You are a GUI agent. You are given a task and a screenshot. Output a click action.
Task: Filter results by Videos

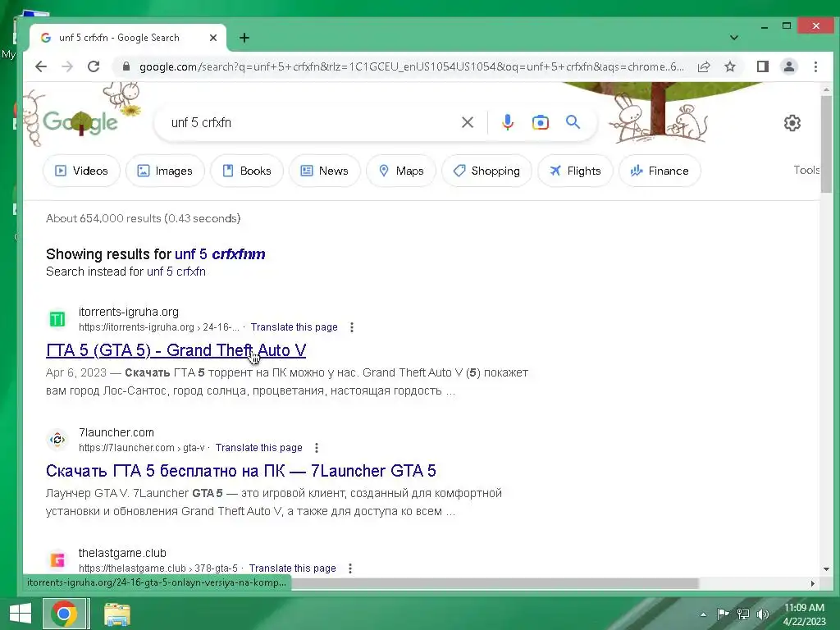click(81, 171)
